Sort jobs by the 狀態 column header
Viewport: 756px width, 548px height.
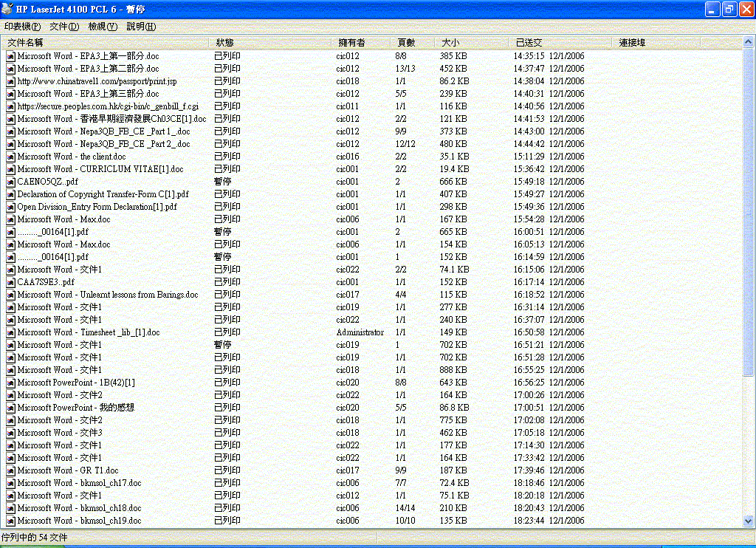270,42
